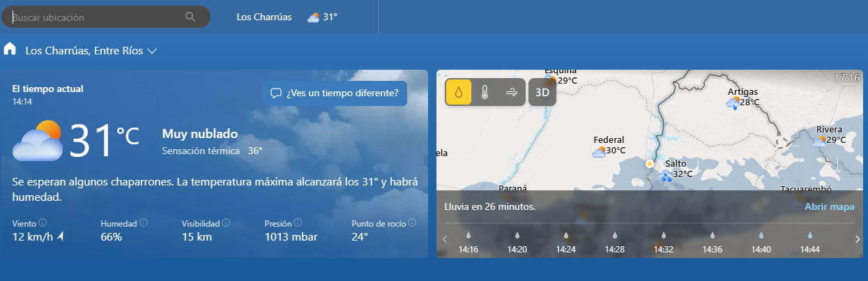Click the ¿Ves un tiempo diferente? button
Viewport: 868px width, 281px height.
[x=335, y=93]
